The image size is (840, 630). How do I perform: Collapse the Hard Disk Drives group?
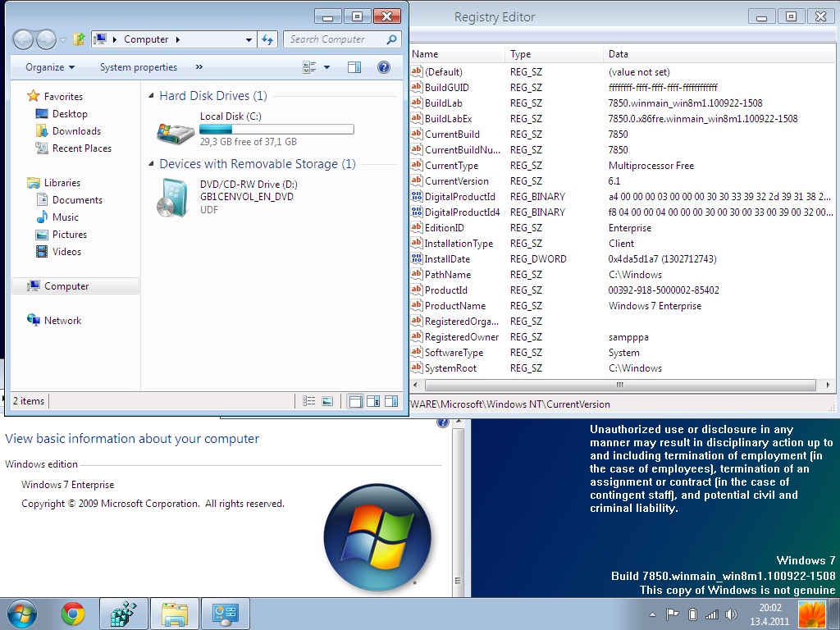[152, 96]
